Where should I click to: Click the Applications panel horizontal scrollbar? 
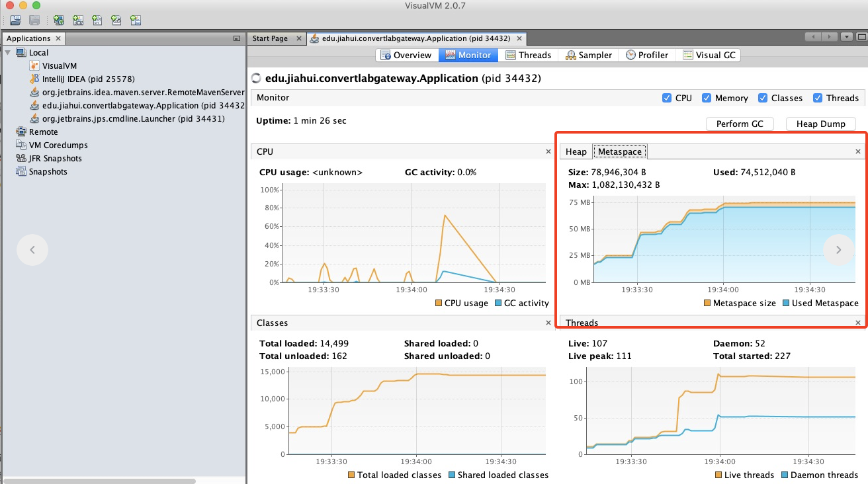coord(99,481)
